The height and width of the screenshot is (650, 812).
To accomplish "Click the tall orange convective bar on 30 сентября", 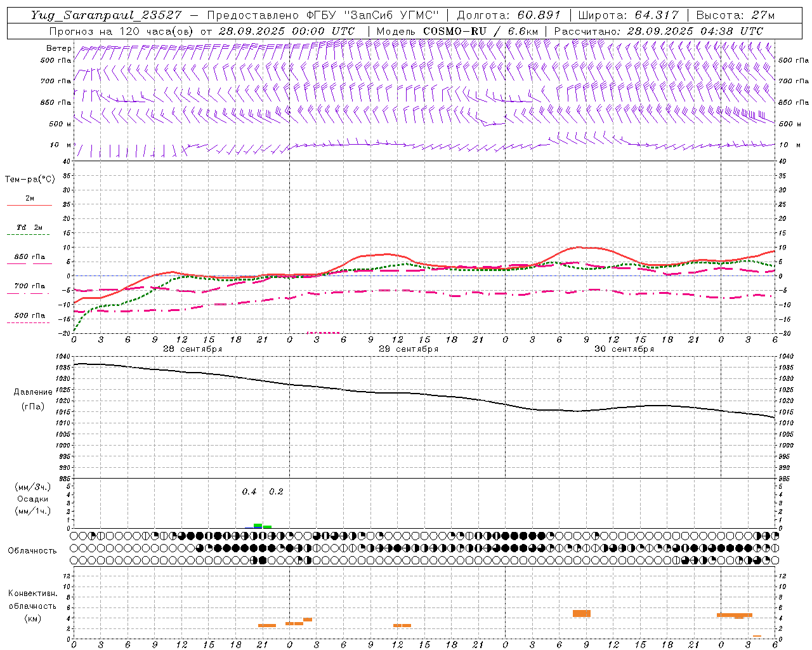I will coord(582,613).
